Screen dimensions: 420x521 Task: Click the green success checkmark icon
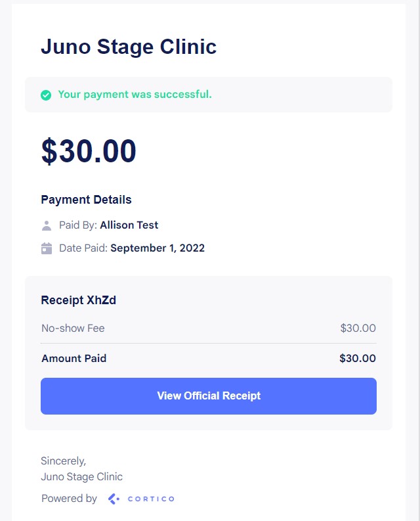click(46, 95)
